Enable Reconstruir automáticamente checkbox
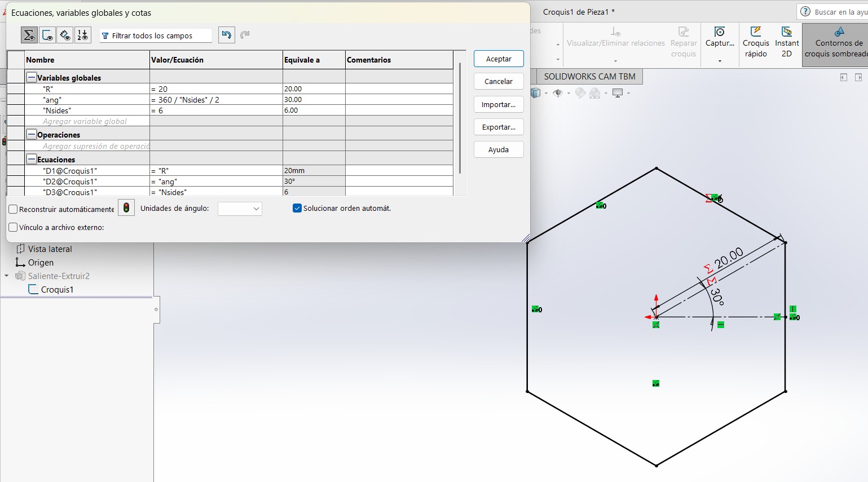This screenshot has height=482, width=868. 14,209
